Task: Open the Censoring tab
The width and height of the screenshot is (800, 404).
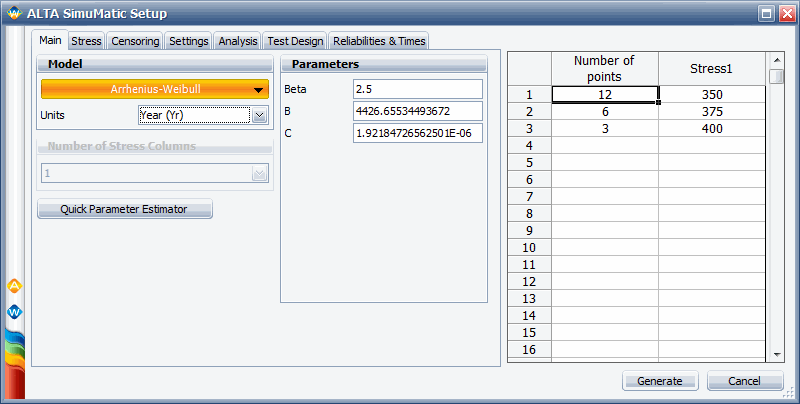Action: click(135, 41)
